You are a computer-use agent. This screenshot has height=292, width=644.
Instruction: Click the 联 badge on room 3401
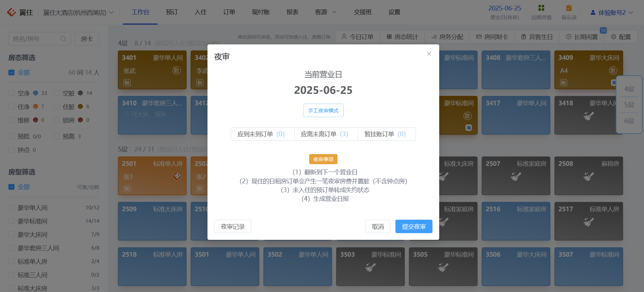tap(127, 83)
